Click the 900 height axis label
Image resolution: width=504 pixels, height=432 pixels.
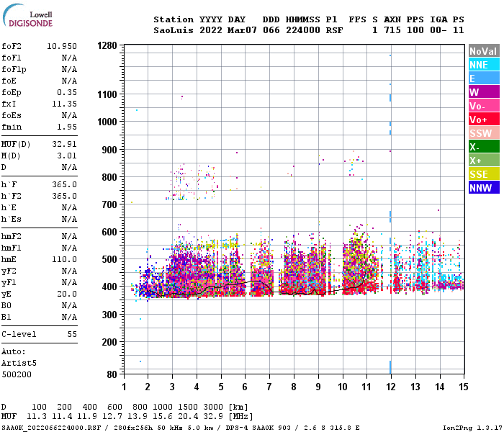(x=109, y=150)
